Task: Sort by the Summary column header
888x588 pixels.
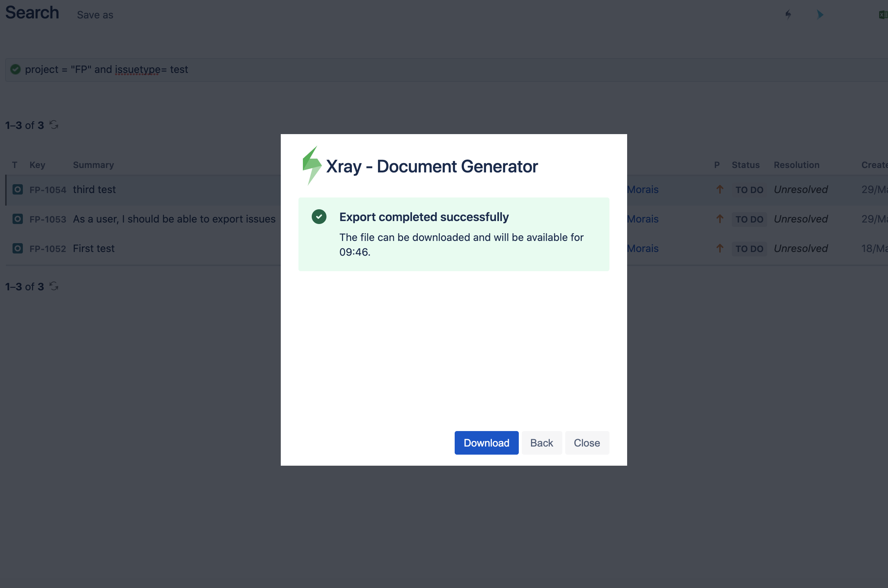Action: 93,165
